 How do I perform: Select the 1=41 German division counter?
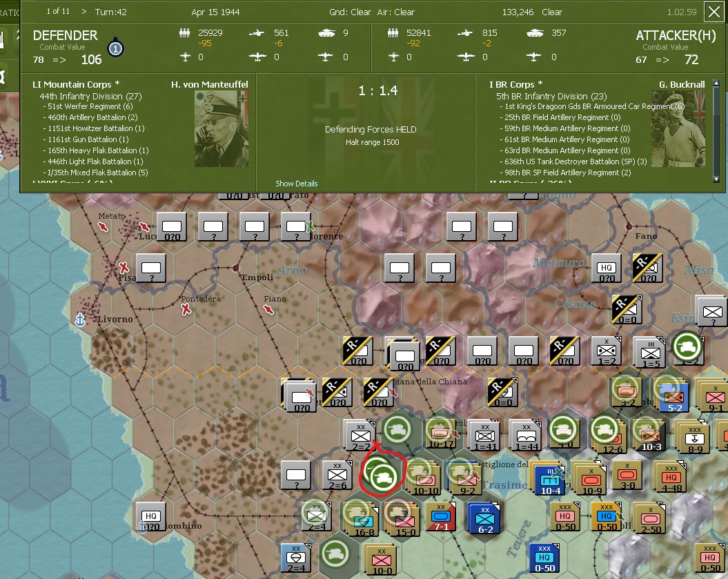point(484,435)
